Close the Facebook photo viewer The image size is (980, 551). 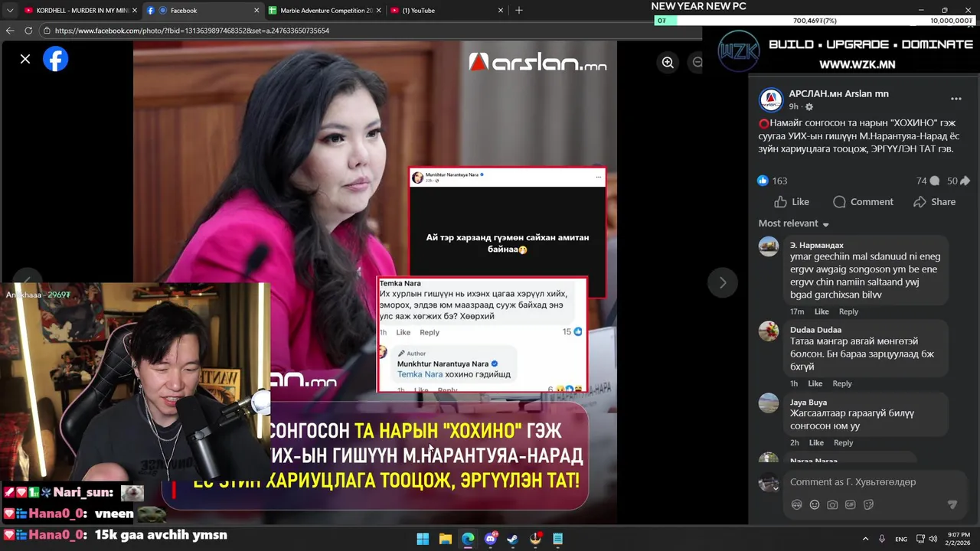click(x=25, y=59)
